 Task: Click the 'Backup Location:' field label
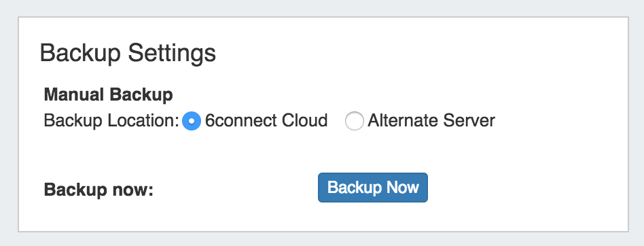click(111, 121)
